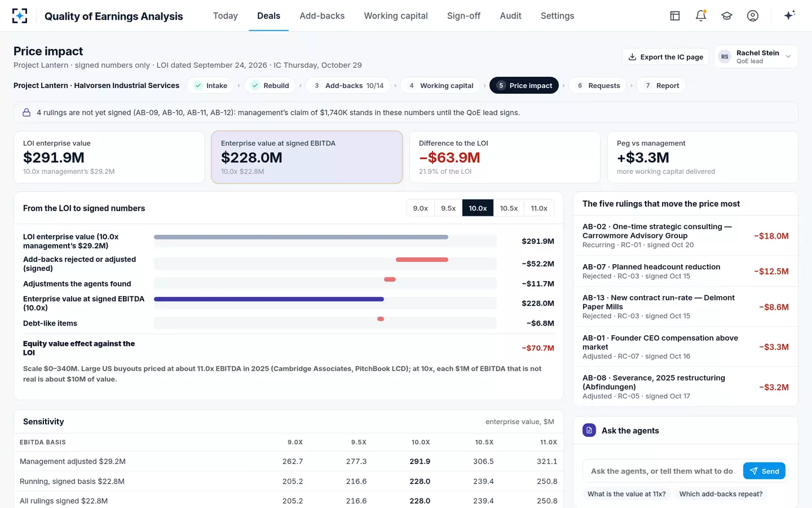
Task: Open the Working capital top tab
Action: tap(396, 16)
